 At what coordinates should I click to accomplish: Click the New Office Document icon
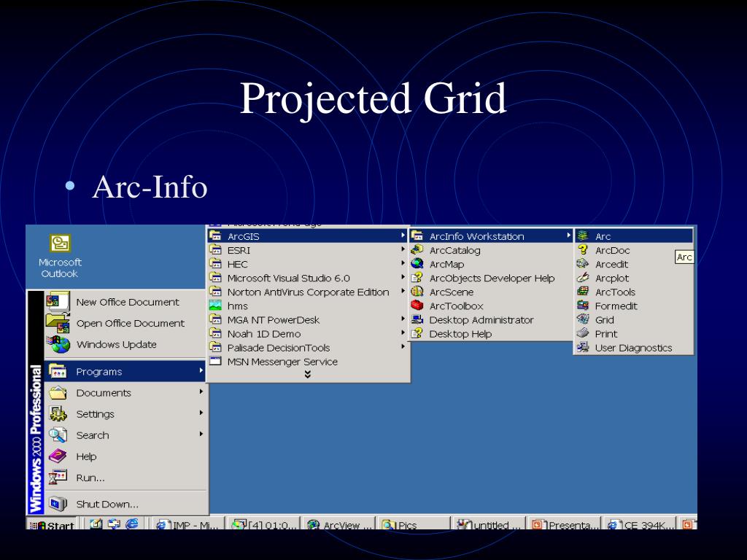click(x=57, y=301)
